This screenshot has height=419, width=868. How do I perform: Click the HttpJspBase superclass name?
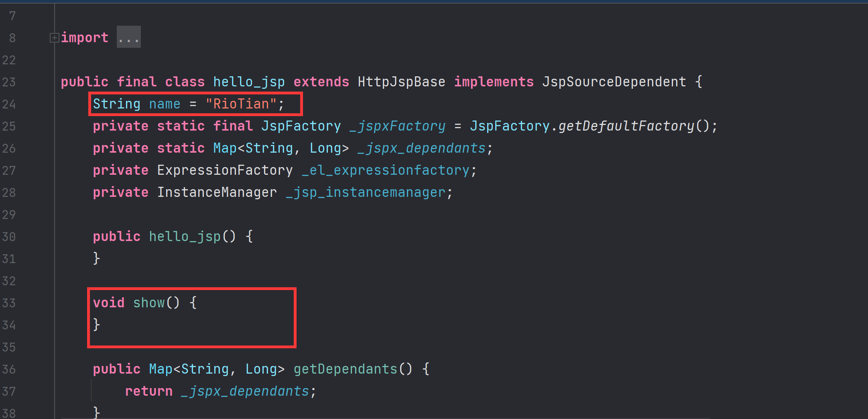pyautogui.click(x=401, y=82)
